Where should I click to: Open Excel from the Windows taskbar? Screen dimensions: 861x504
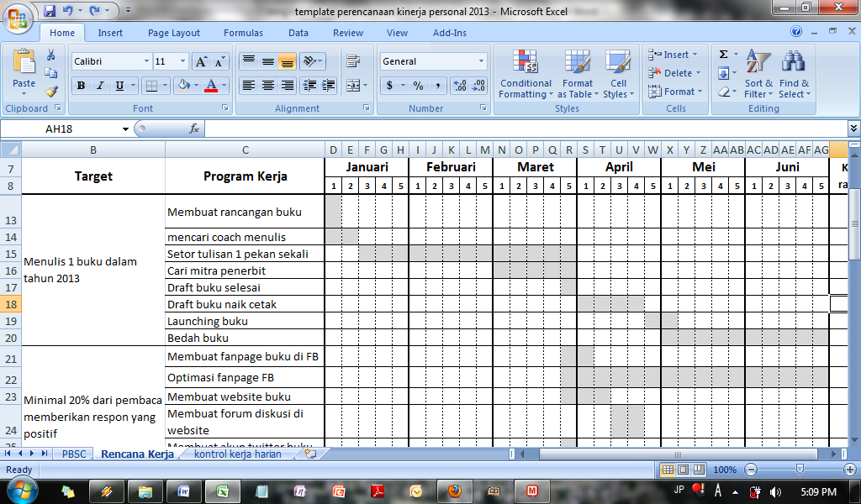[222, 491]
